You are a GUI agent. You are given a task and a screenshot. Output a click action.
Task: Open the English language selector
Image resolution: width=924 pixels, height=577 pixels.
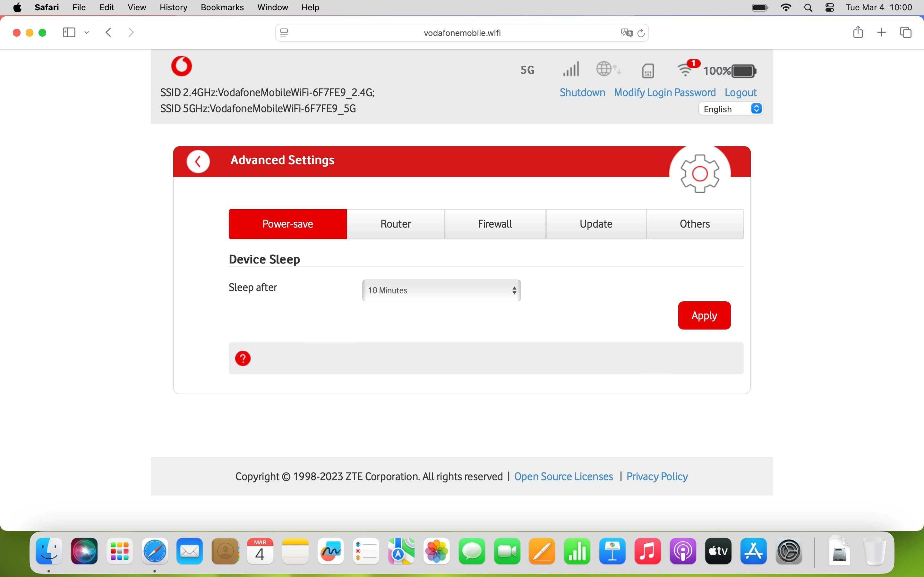(x=731, y=109)
